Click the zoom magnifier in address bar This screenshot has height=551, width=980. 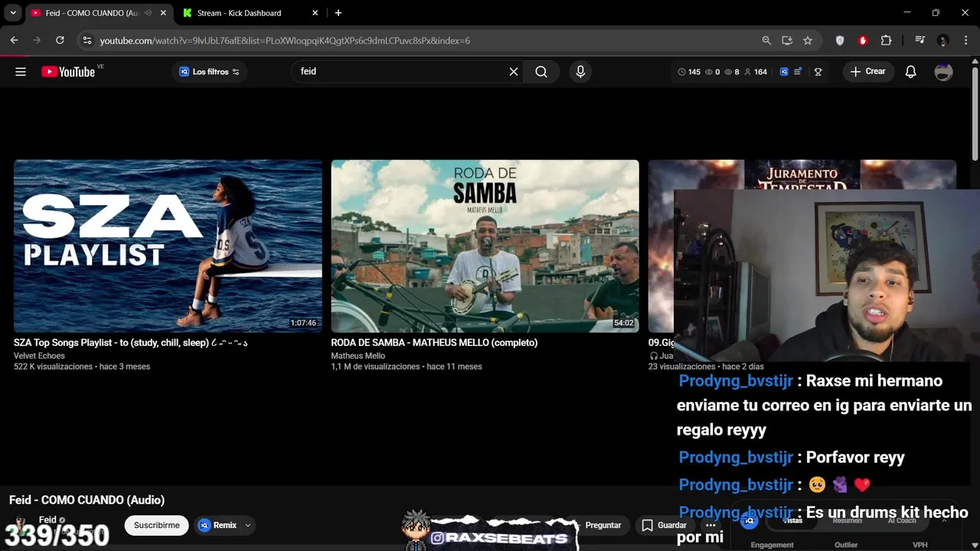pyautogui.click(x=766, y=41)
